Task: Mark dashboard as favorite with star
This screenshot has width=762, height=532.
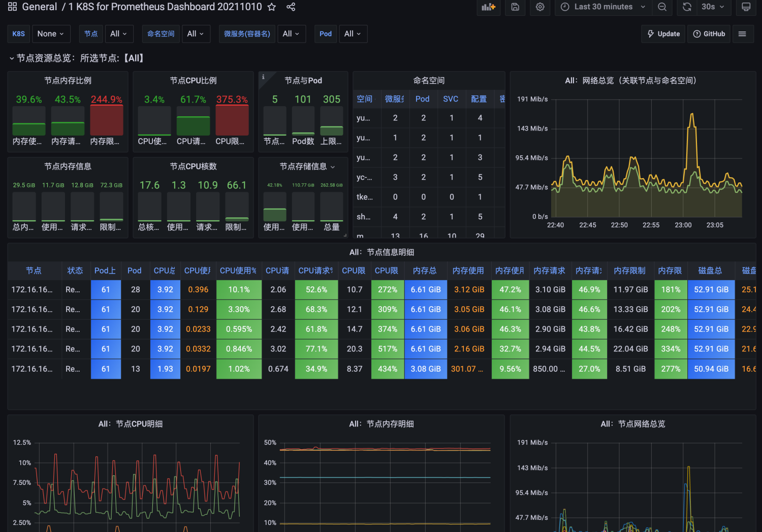Action: point(272,7)
